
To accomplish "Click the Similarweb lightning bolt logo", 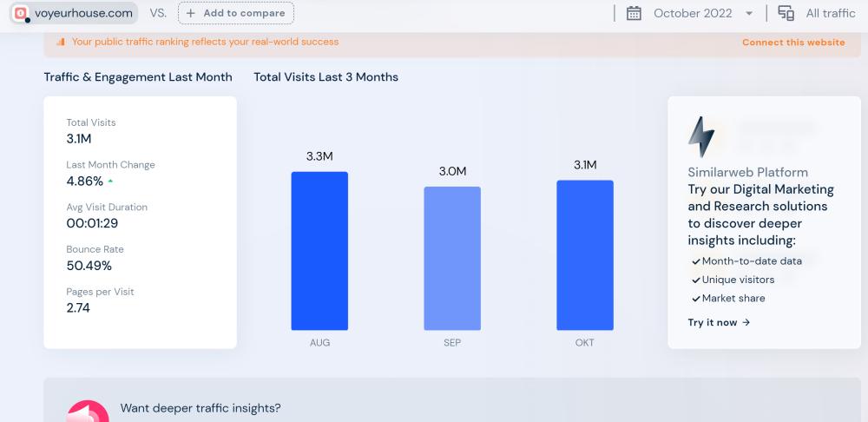I will click(700, 136).
